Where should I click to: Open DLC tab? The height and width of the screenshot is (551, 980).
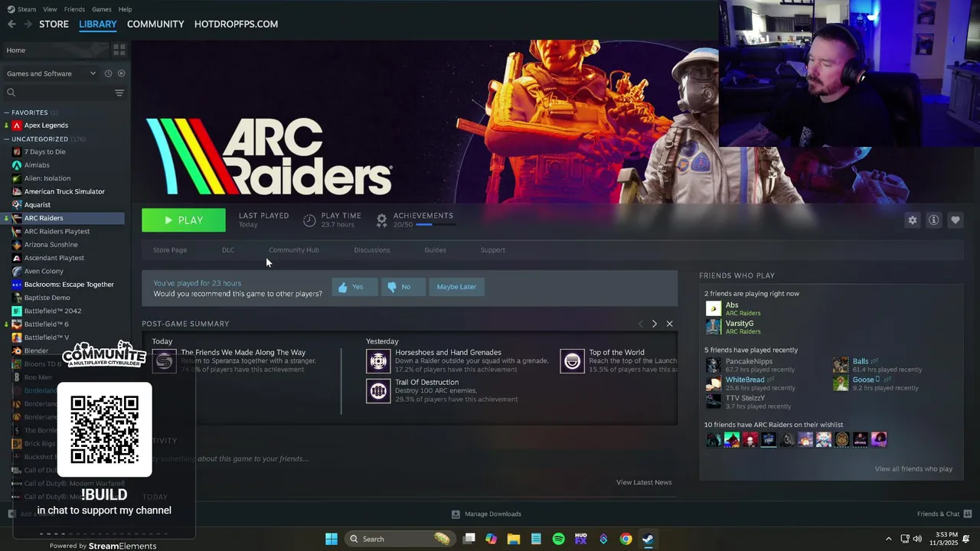tap(228, 249)
